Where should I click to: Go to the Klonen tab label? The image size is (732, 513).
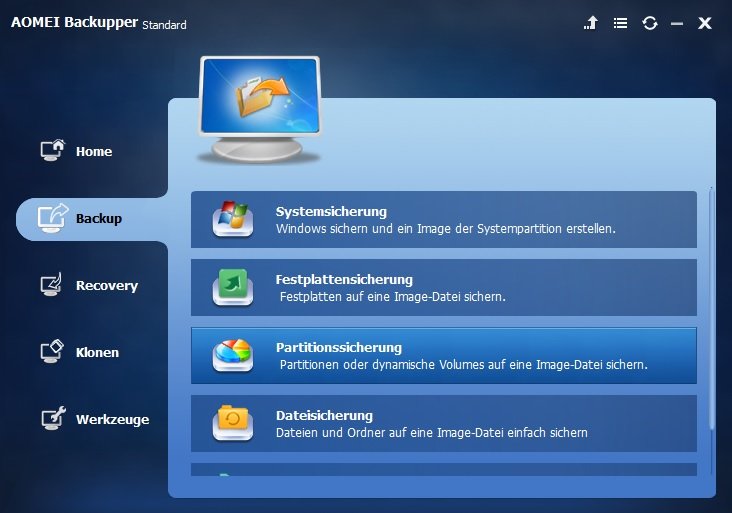click(97, 352)
